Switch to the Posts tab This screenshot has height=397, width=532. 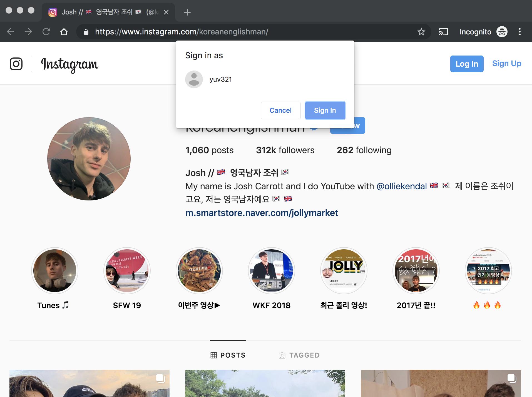[x=228, y=355]
